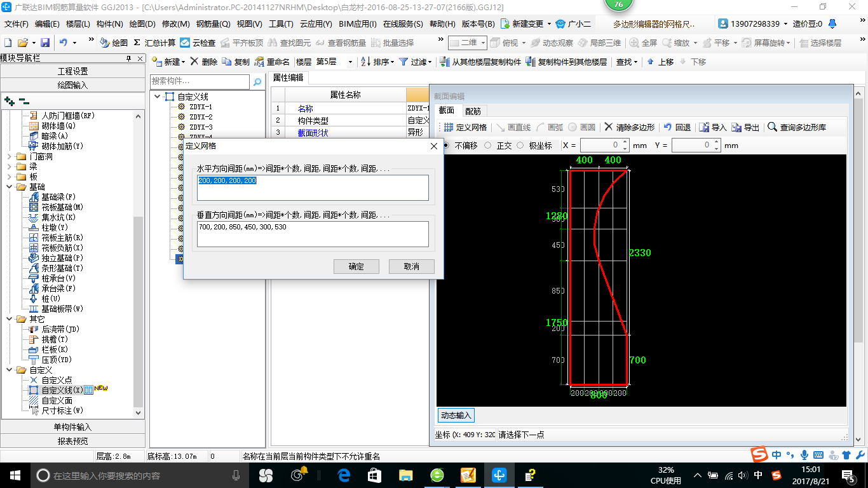Select 正交 radio option
The image size is (868, 488).
498,146
